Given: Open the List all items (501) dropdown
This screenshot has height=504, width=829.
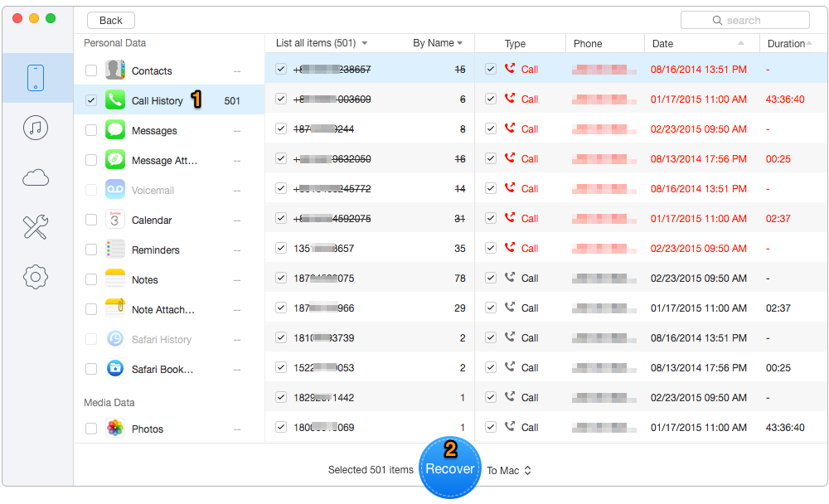Looking at the screenshot, I should click(322, 43).
